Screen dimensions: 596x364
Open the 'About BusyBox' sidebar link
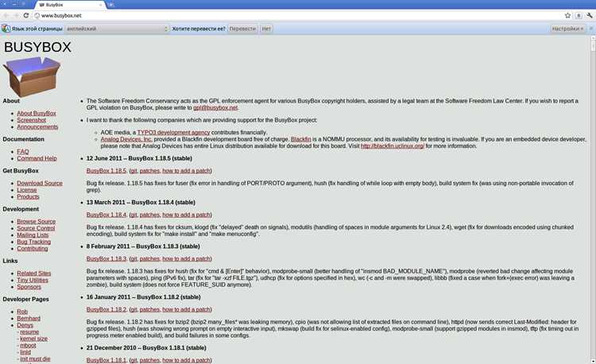tap(37, 113)
